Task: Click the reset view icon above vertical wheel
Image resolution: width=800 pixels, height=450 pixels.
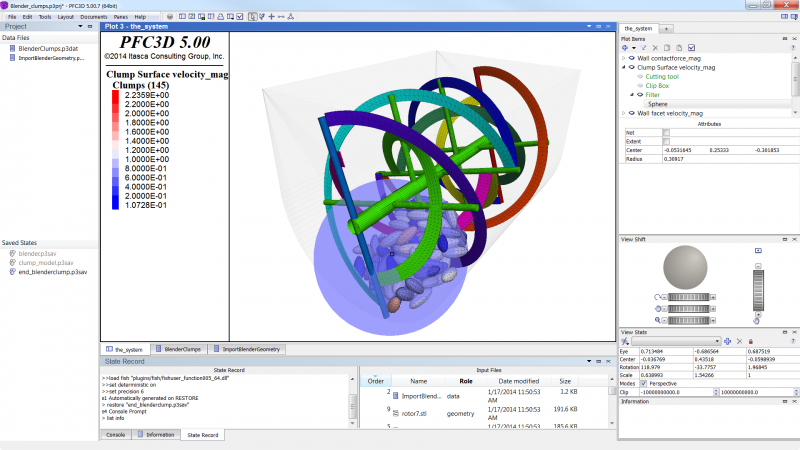Action: point(758,251)
